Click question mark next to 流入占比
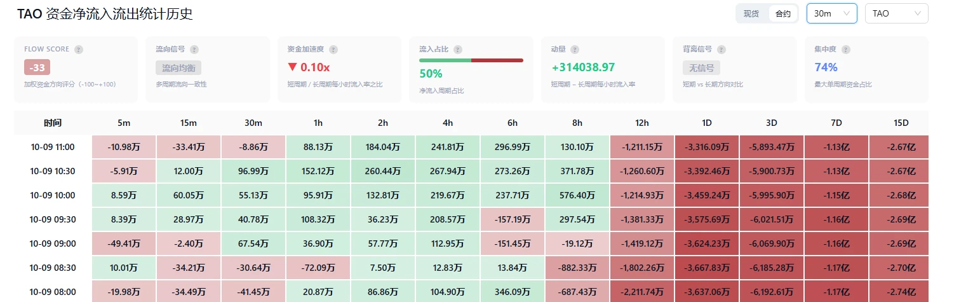 457,49
